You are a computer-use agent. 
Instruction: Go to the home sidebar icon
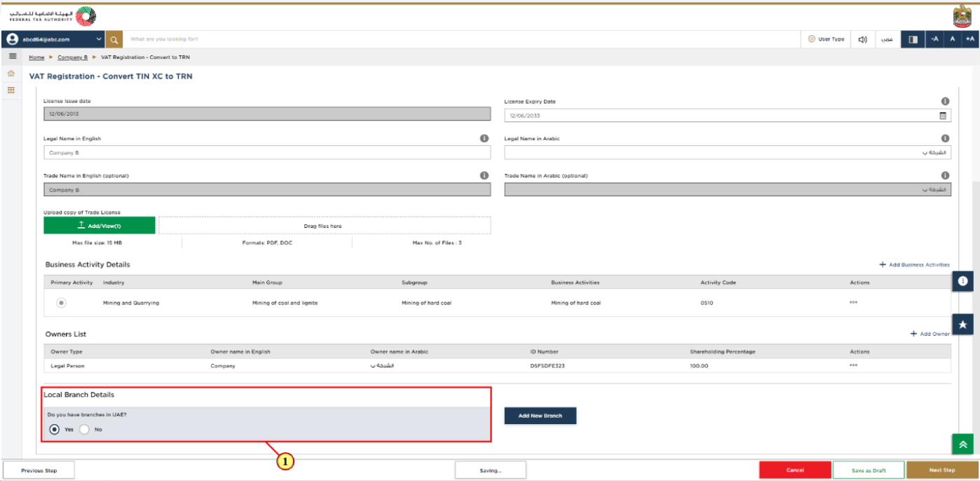[x=11, y=73]
